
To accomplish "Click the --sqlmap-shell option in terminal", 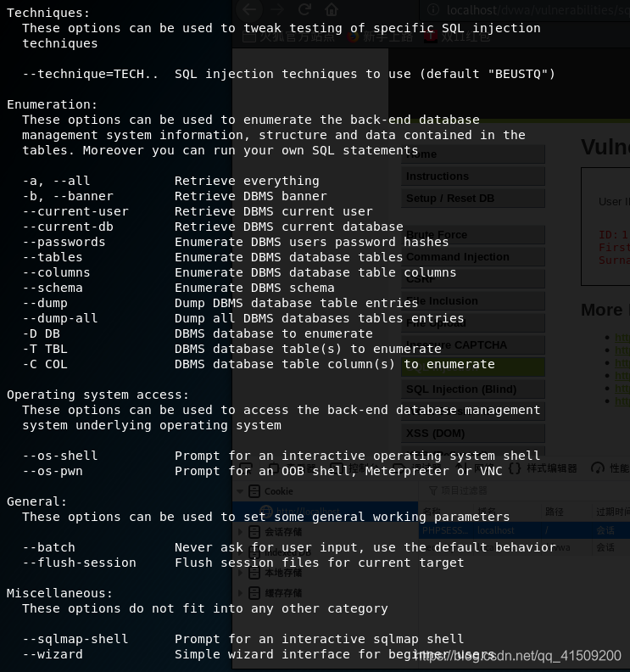I will (75, 639).
